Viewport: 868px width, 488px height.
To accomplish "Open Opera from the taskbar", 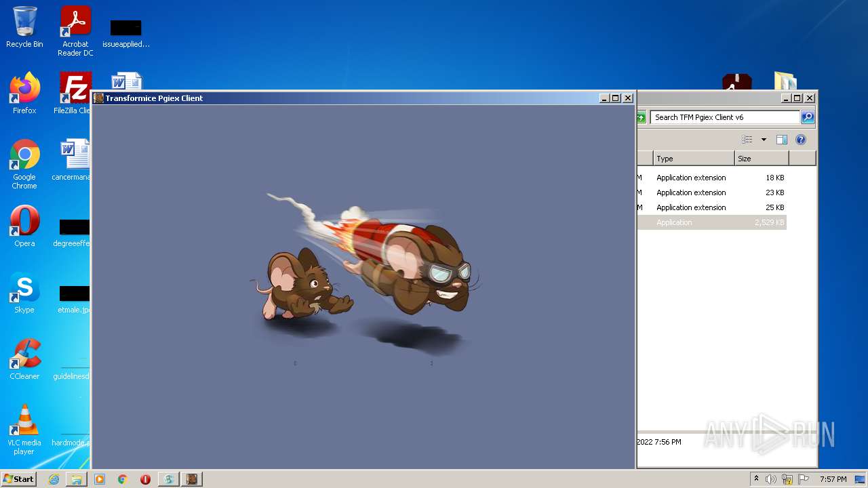I will click(145, 479).
